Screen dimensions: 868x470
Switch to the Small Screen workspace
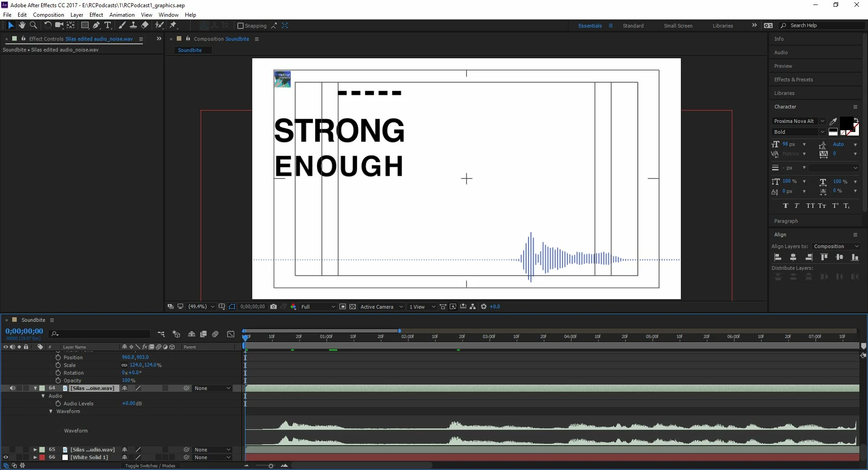[x=678, y=26]
